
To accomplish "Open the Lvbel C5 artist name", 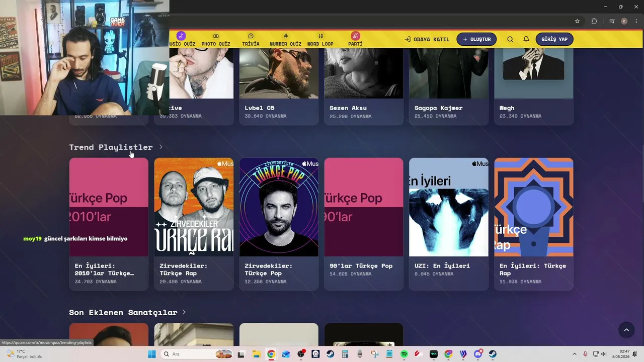I will coord(260,108).
